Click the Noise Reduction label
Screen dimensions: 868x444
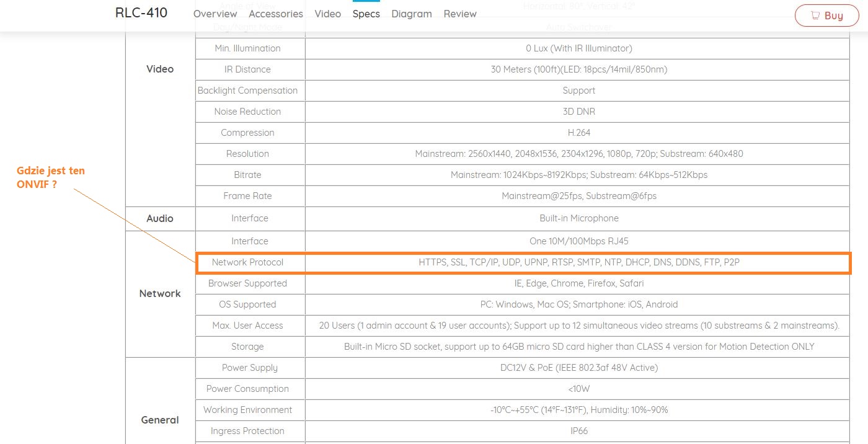pyautogui.click(x=247, y=112)
